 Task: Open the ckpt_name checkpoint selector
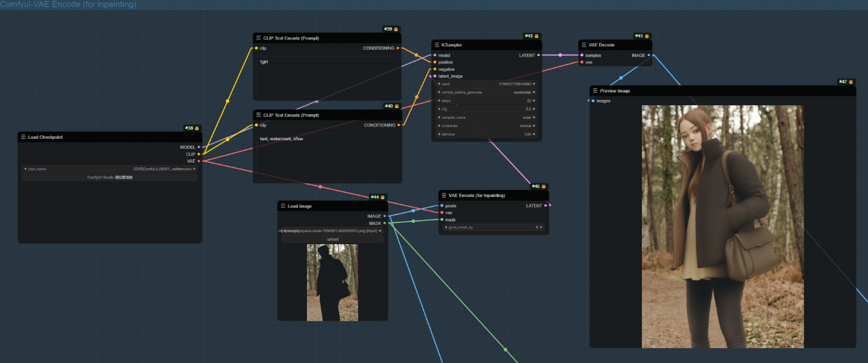coord(109,169)
